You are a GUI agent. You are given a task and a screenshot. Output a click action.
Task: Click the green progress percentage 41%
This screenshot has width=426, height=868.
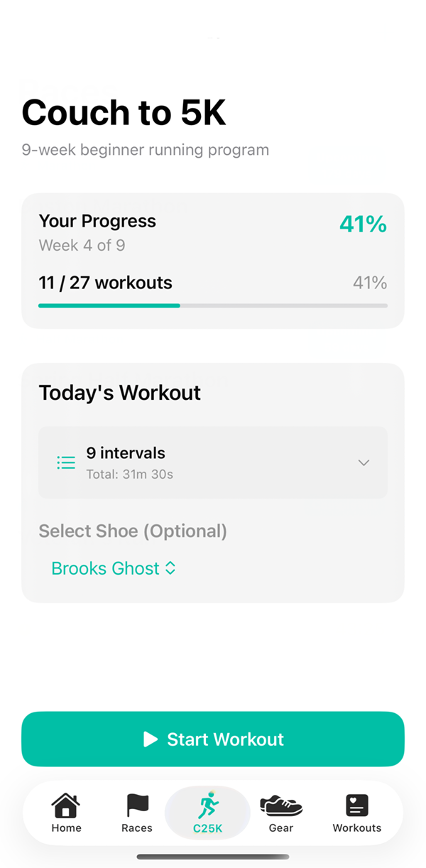tap(363, 224)
